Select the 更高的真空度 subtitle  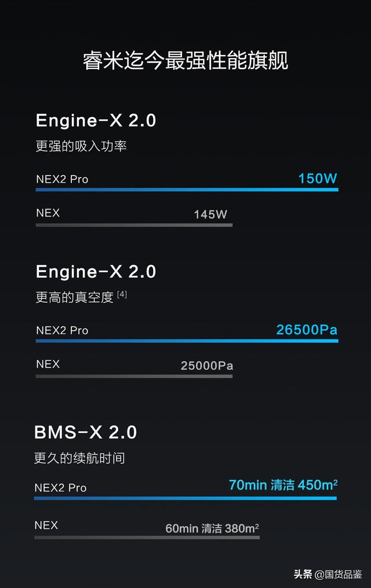click(x=75, y=297)
